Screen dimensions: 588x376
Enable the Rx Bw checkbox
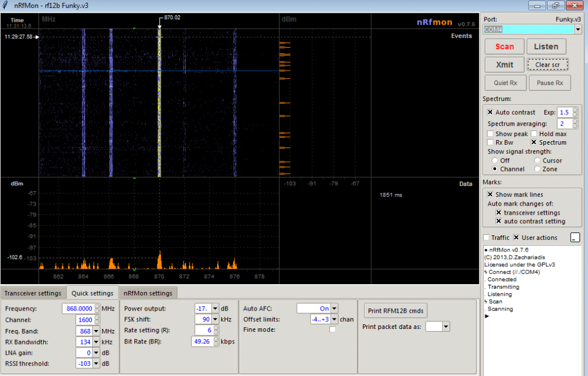click(490, 142)
